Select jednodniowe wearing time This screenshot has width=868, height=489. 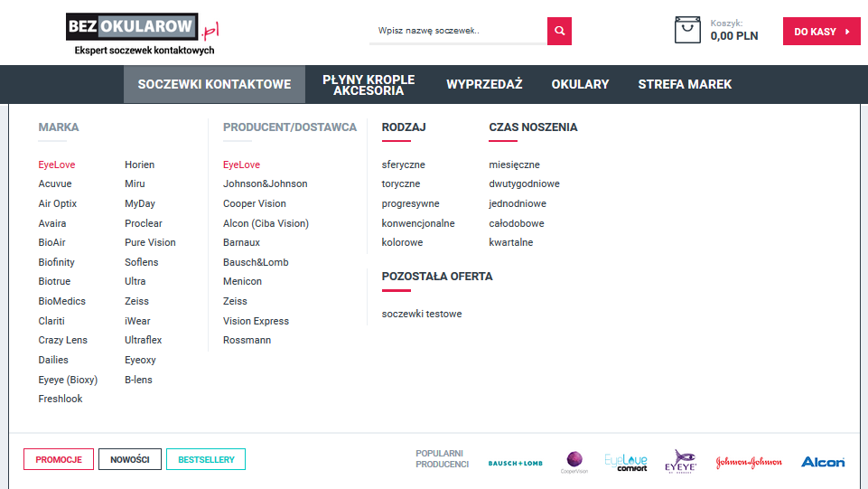pyautogui.click(x=518, y=203)
